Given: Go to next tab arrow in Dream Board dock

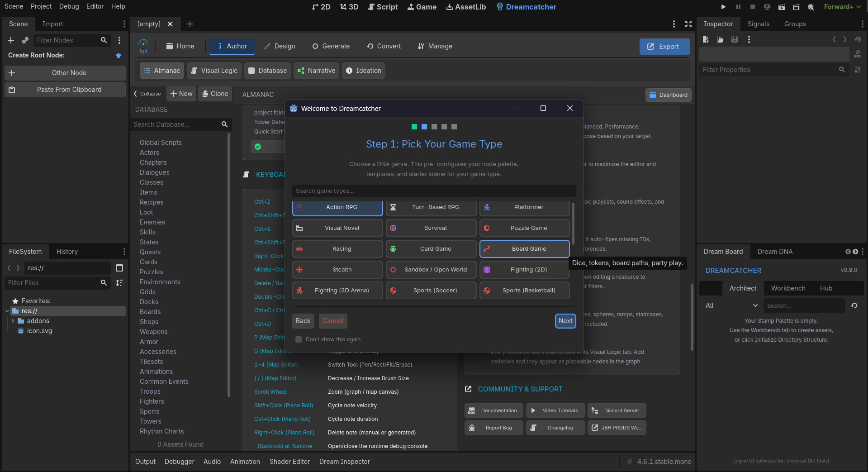Looking at the screenshot, I should click(855, 252).
